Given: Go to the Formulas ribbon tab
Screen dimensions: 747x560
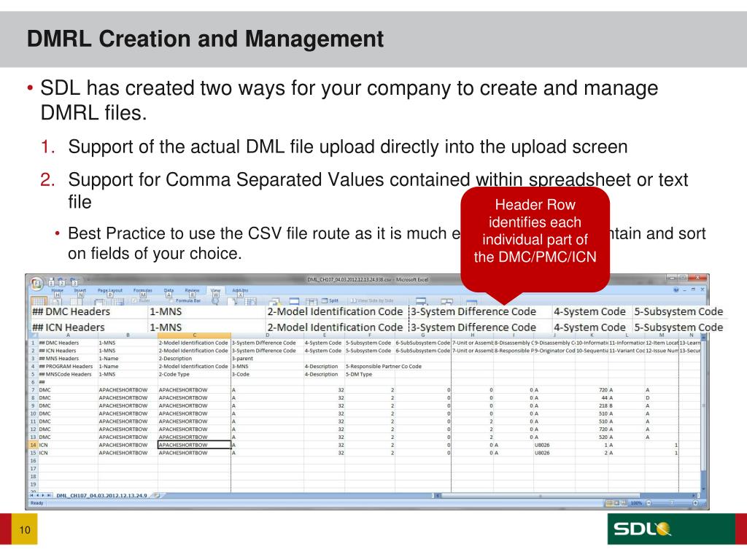Looking at the screenshot, I should tap(142, 290).
